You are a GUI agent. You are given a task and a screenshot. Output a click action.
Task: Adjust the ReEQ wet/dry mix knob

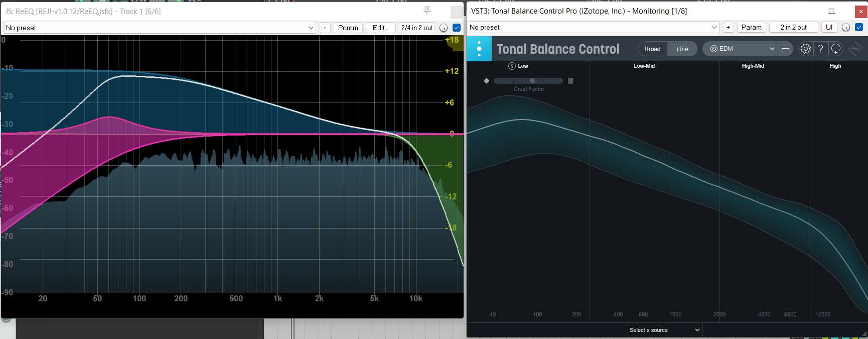click(444, 28)
